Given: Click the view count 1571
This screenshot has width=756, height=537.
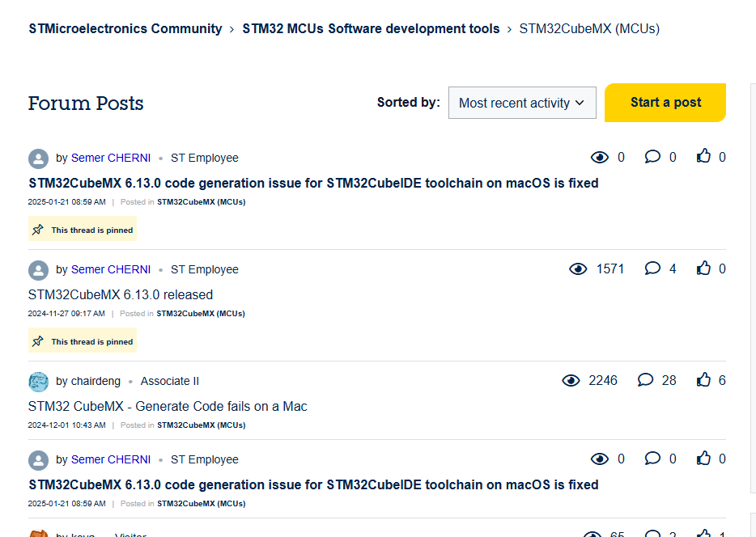Looking at the screenshot, I should tap(610, 269).
